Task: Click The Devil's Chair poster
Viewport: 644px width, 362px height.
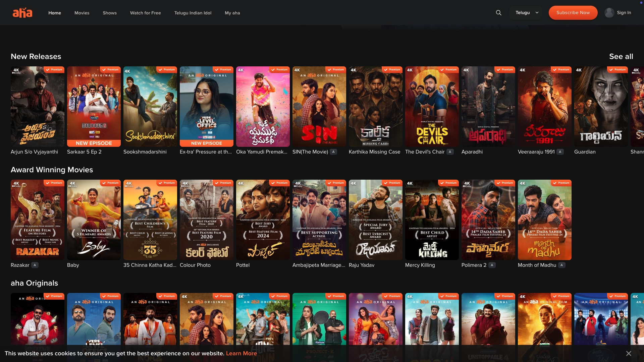Action: [432, 107]
